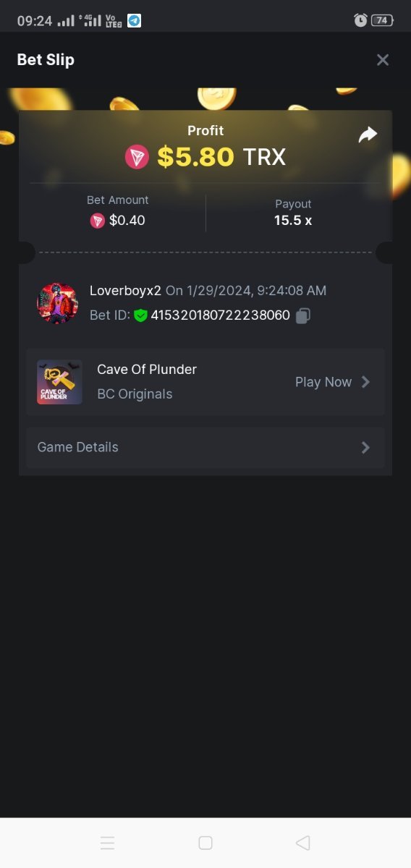Tap the Bet ID number 415320180722238060
This screenshot has width=411, height=868.
[221, 315]
